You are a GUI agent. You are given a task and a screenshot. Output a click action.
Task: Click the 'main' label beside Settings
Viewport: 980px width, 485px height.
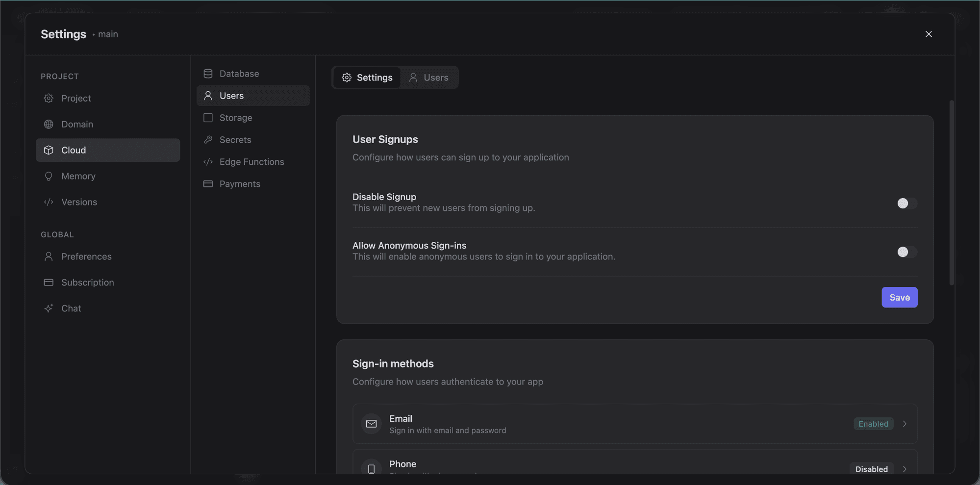pos(108,34)
